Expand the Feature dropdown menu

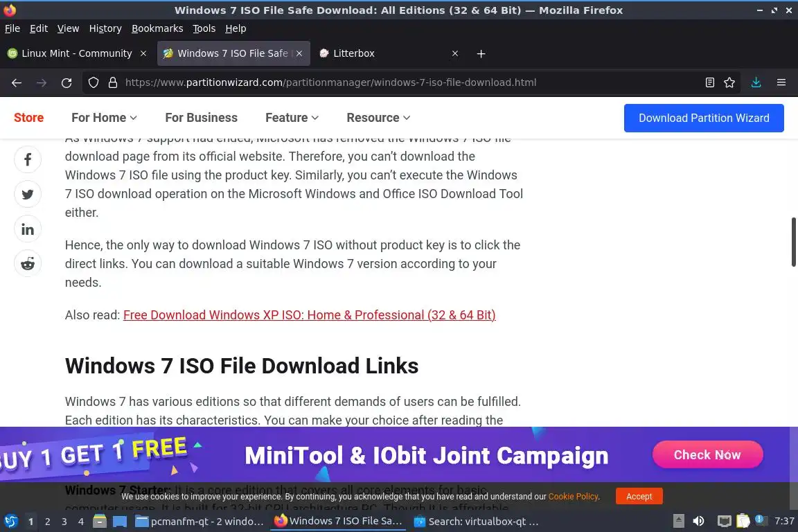point(292,118)
